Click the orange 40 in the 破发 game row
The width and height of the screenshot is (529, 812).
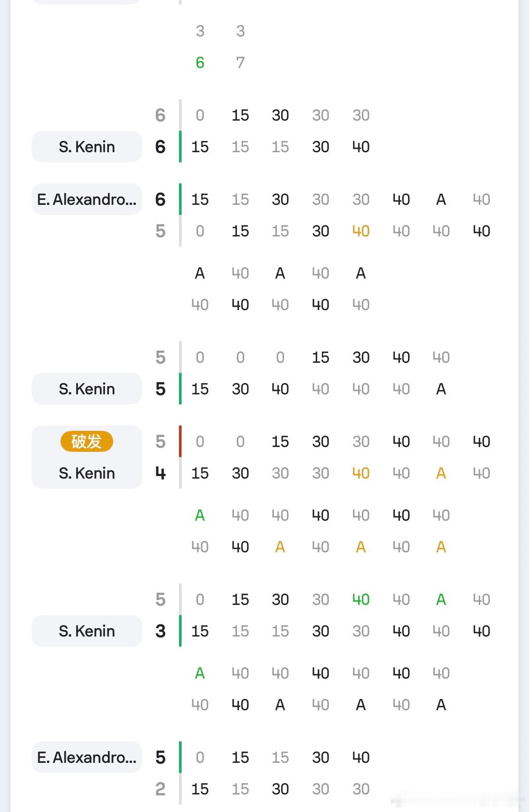[x=361, y=473]
